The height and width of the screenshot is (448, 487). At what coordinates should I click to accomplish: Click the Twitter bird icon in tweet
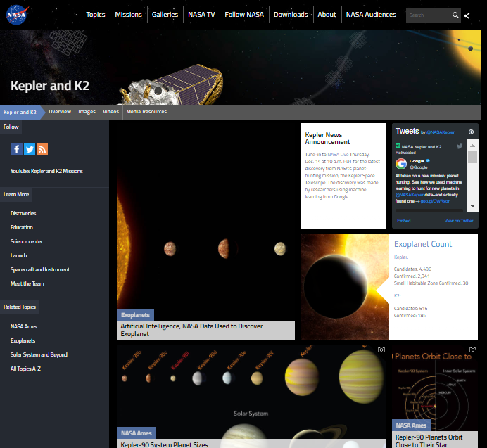460,146
